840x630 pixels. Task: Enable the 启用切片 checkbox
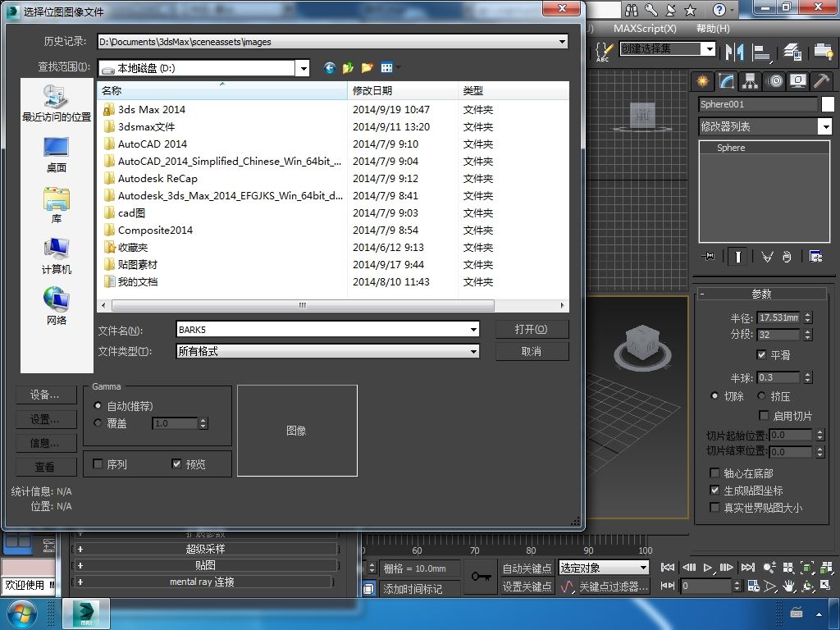click(765, 415)
